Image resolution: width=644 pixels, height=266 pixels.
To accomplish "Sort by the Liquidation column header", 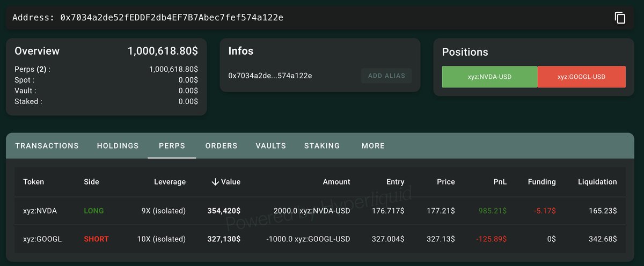I will click(x=597, y=182).
